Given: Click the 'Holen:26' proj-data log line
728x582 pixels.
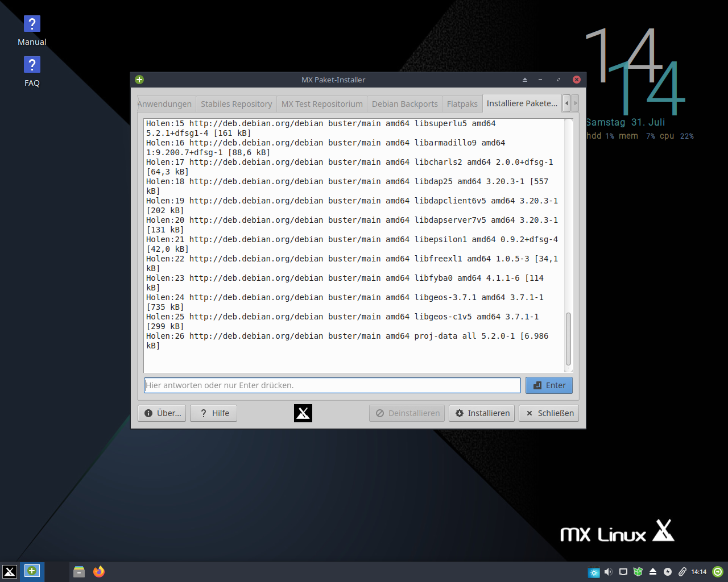Looking at the screenshot, I should [348, 341].
